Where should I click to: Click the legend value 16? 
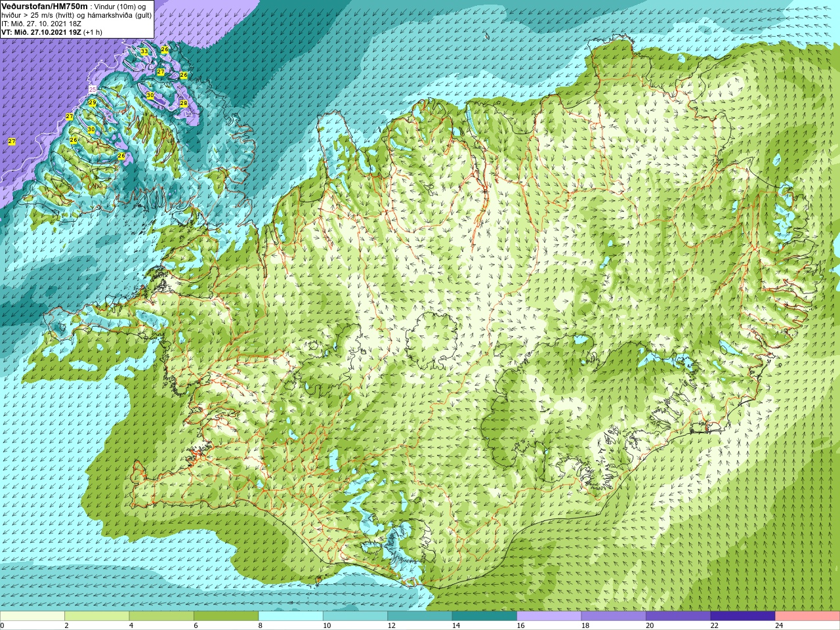pyautogui.click(x=520, y=625)
